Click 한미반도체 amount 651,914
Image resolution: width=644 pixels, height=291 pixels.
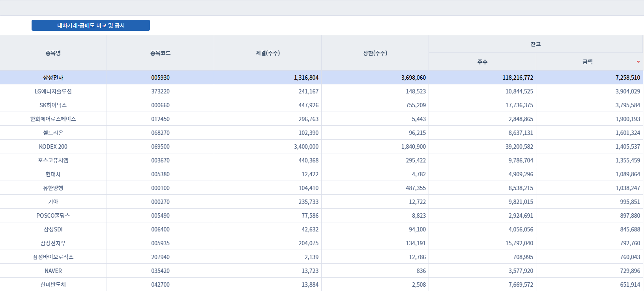(630, 285)
